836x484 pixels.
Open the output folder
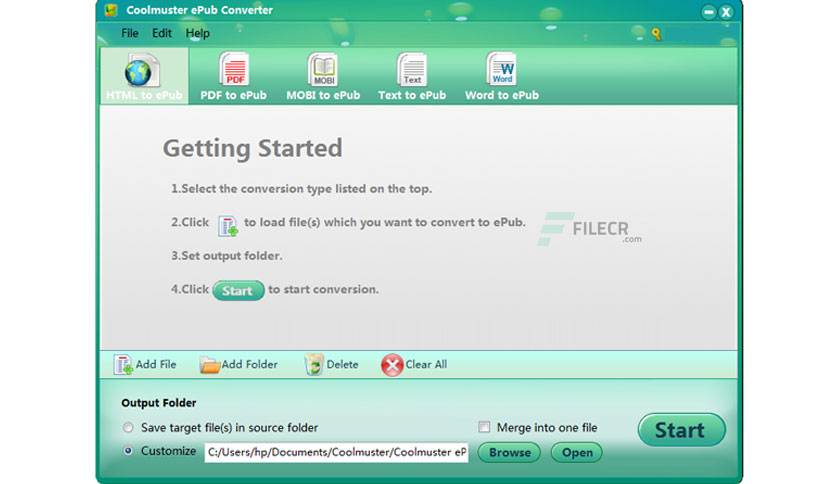[x=577, y=453]
